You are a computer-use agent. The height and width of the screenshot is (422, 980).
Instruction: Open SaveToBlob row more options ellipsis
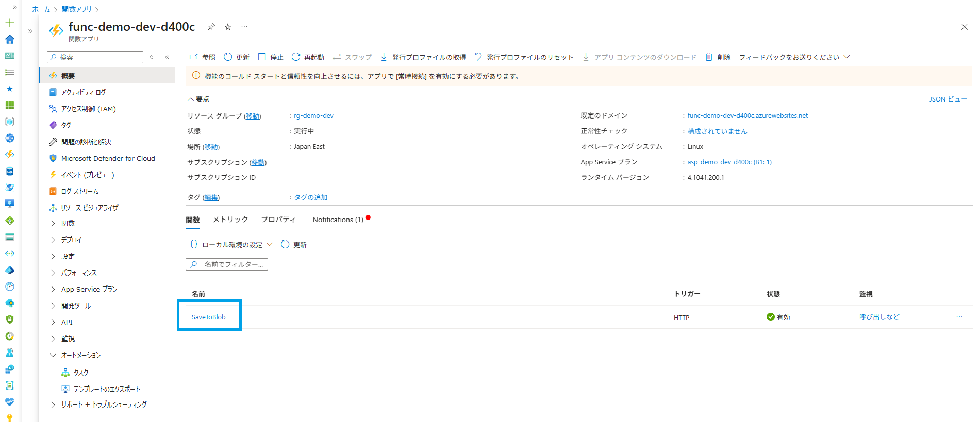pos(959,317)
